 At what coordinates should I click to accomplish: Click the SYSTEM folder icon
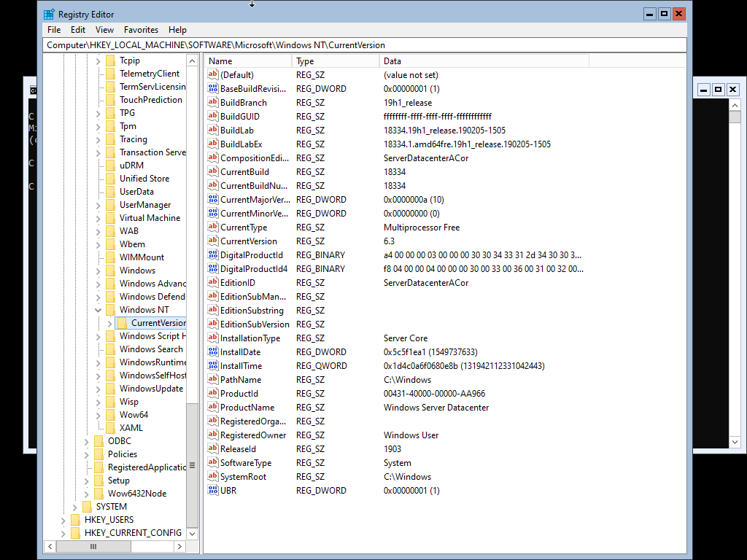[x=88, y=506]
